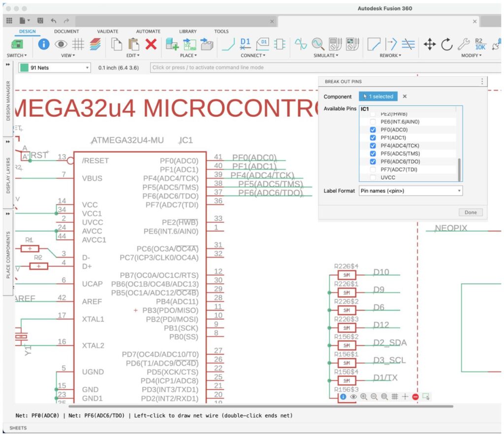Viewport: 504px width, 434px height.
Task: Select the Move tool with four arrows
Action: click(430, 45)
